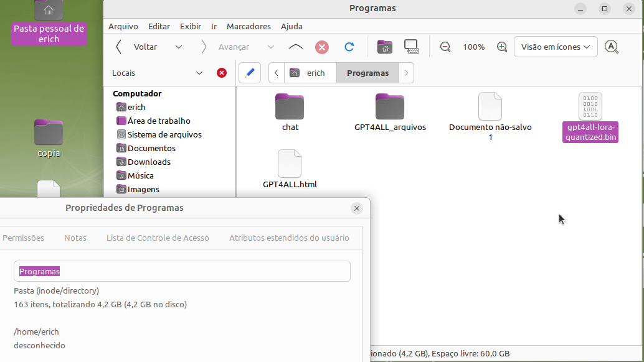Click the computer icon in toolbar
The image size is (644, 362).
coord(411,47)
